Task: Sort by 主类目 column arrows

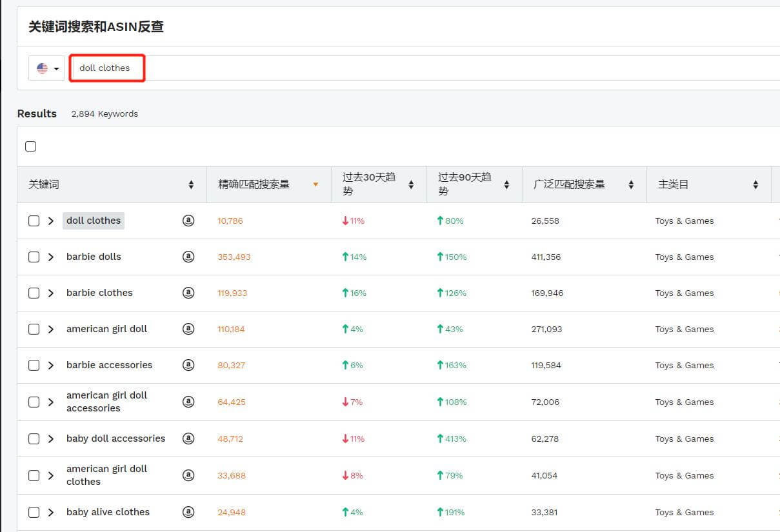Action: point(755,184)
